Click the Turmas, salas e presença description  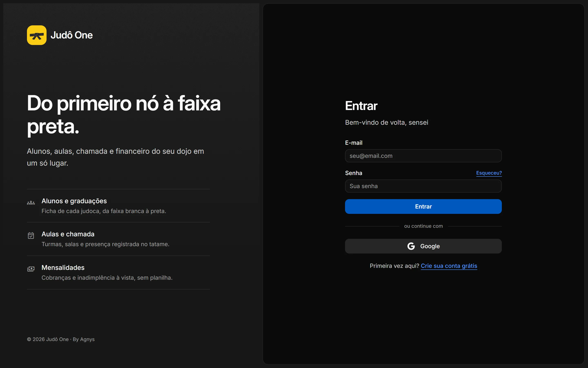105,244
